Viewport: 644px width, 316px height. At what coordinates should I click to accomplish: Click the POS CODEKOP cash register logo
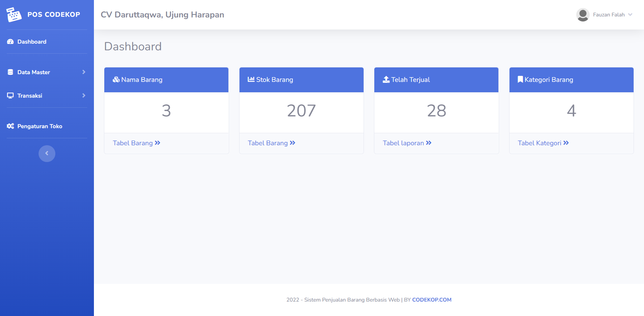click(x=14, y=15)
